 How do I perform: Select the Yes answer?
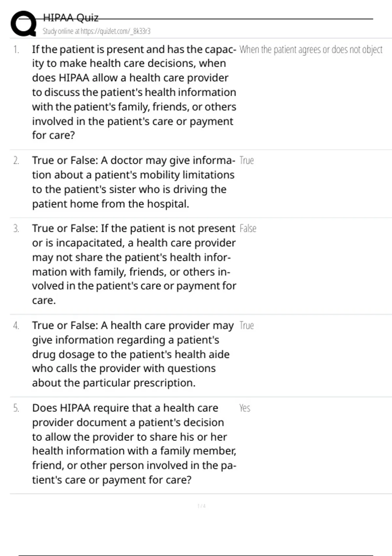click(245, 408)
